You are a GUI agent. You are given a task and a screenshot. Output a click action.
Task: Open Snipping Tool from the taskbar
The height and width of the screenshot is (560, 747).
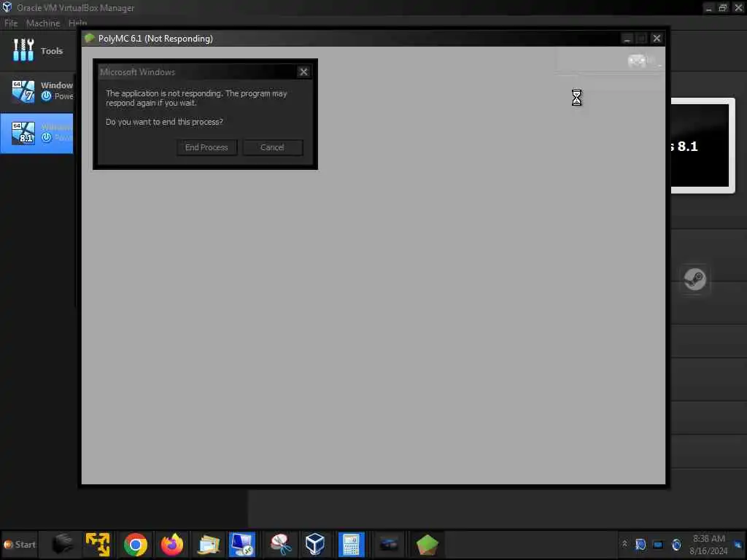click(x=281, y=544)
